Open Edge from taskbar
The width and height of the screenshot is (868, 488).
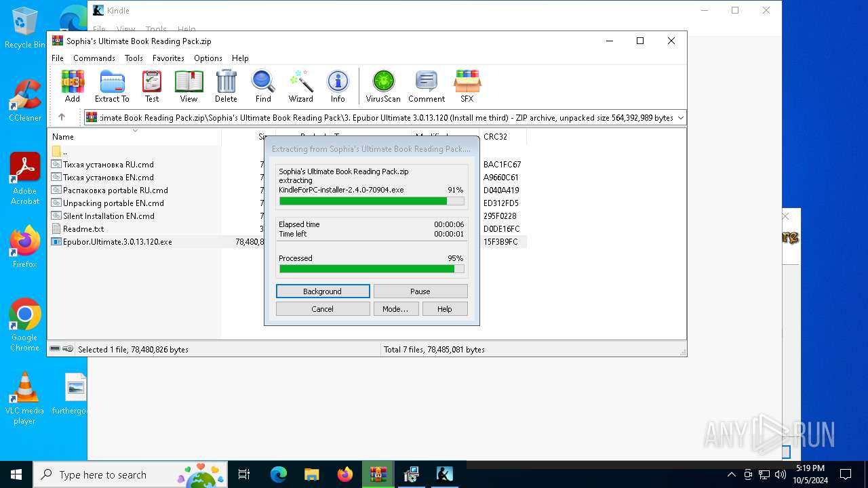point(278,474)
